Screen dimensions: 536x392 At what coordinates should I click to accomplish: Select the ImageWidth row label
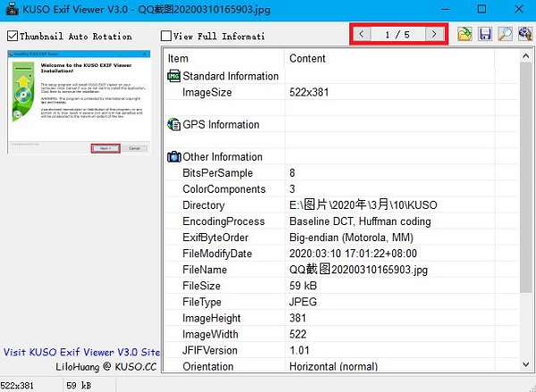pos(210,334)
